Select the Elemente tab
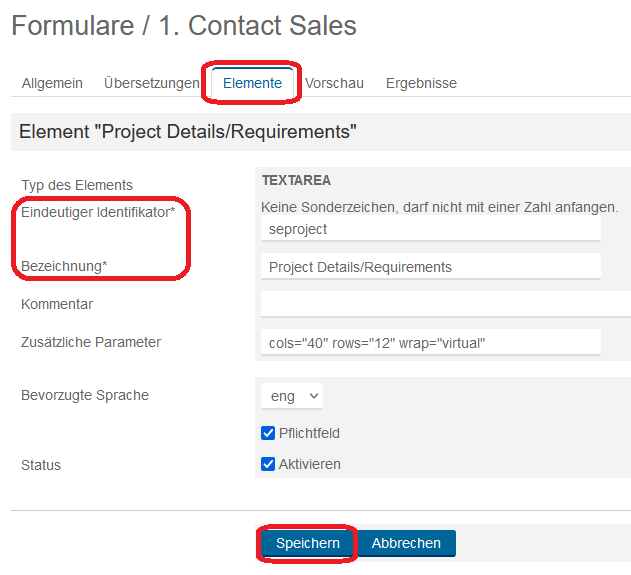631x575 pixels. tap(252, 83)
